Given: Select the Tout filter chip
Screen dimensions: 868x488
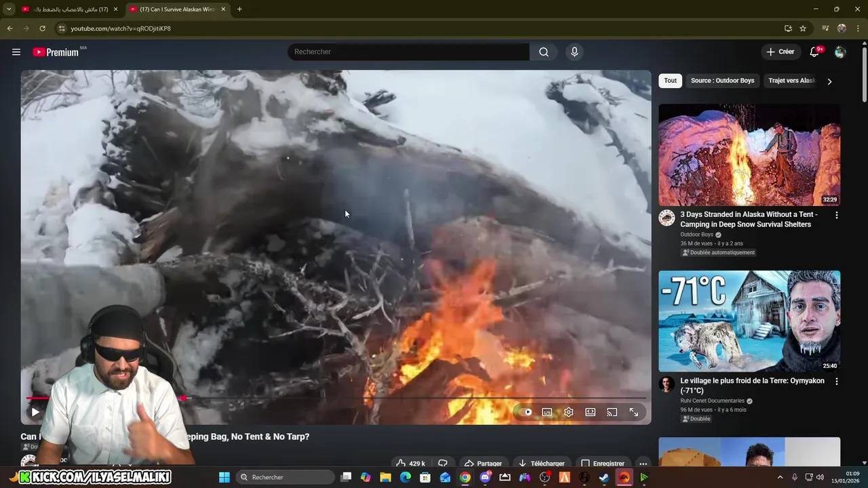Looking at the screenshot, I should click(670, 81).
